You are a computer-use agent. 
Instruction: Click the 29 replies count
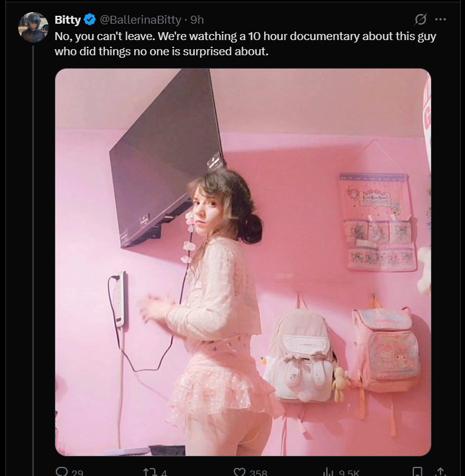(x=78, y=472)
